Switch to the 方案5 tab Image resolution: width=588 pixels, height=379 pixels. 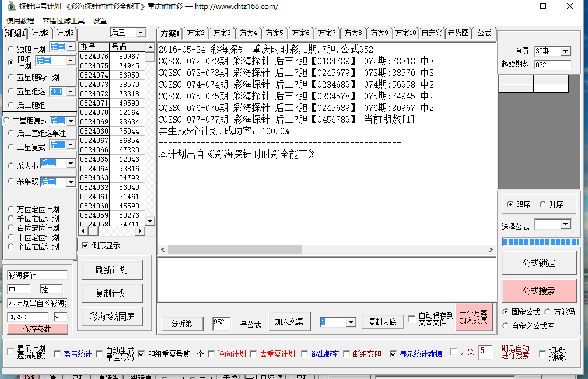(274, 33)
